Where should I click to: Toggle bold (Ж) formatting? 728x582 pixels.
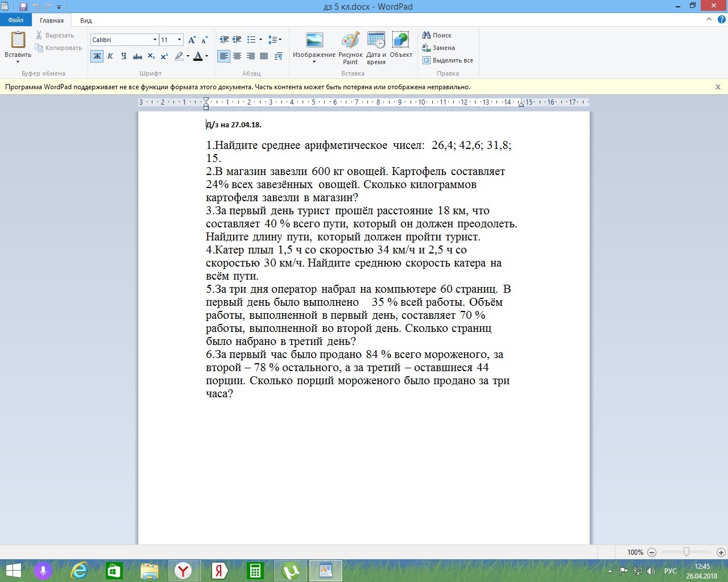pyautogui.click(x=97, y=56)
